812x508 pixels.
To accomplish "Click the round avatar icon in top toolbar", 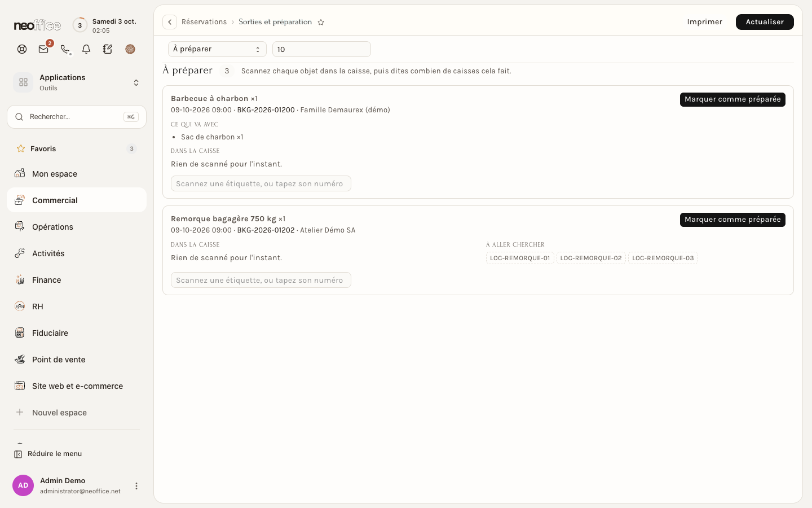I will (130, 49).
